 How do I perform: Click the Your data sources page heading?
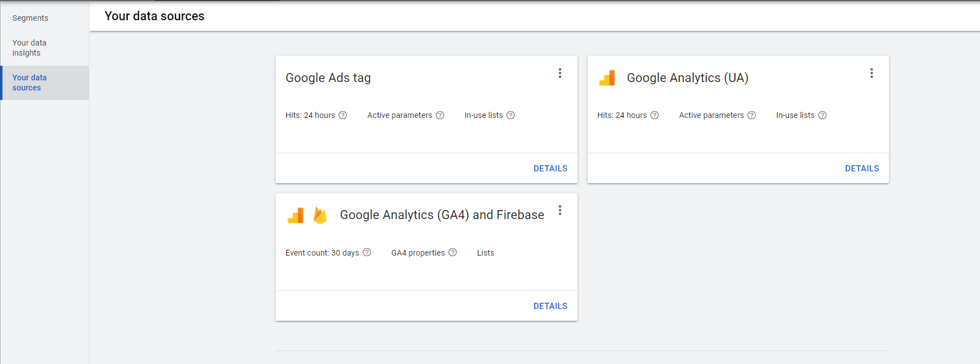155,16
